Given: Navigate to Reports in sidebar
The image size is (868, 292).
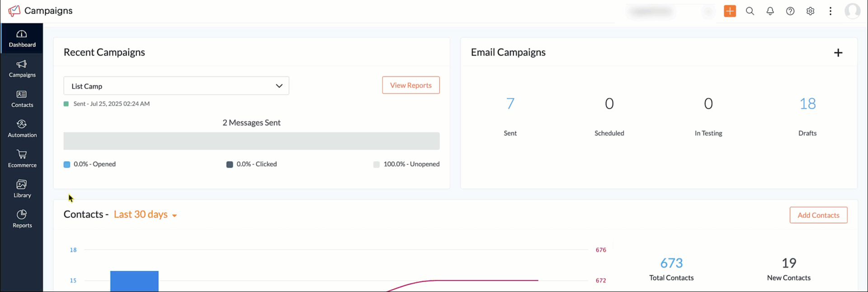Looking at the screenshot, I should 22,219.
